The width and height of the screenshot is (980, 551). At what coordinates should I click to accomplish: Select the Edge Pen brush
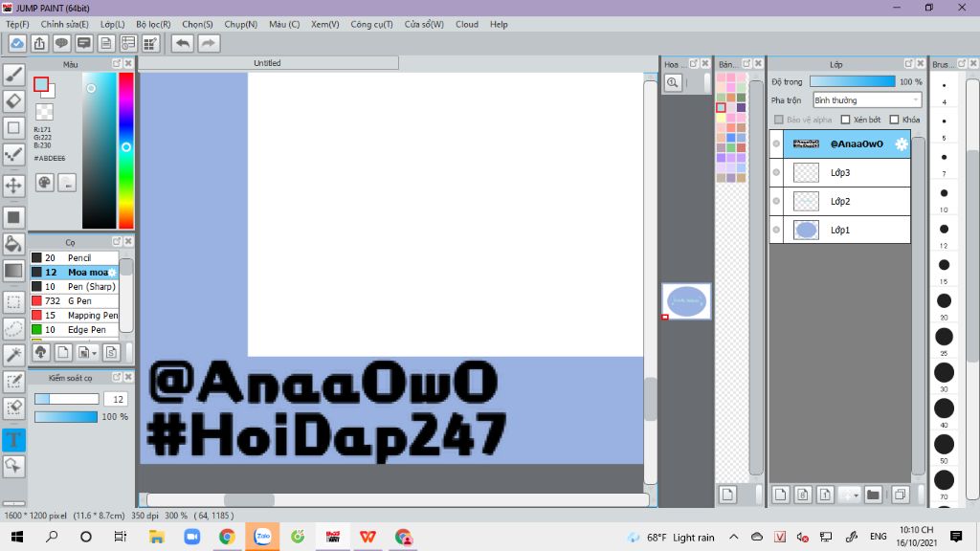pos(75,329)
